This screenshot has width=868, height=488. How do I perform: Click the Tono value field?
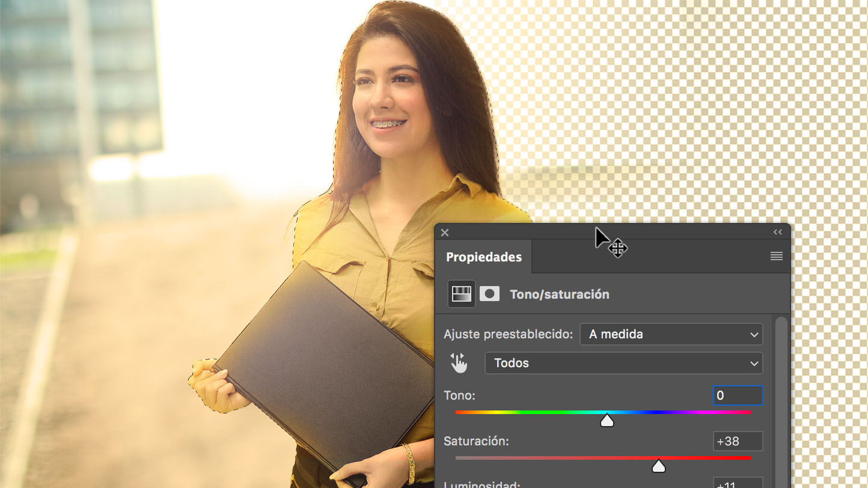pyautogui.click(x=738, y=395)
